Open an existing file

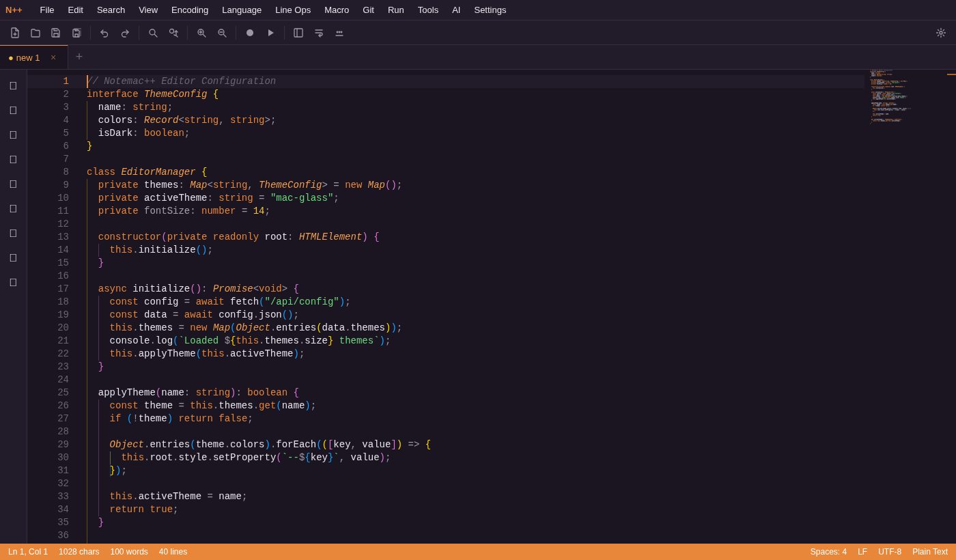(35, 32)
